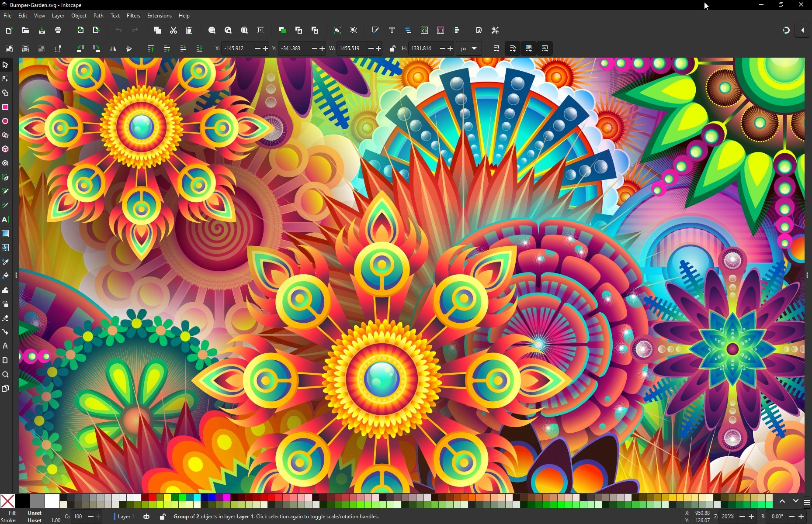Toggle visibility of Layer 1
This screenshot has width=812, height=524.
point(146,517)
